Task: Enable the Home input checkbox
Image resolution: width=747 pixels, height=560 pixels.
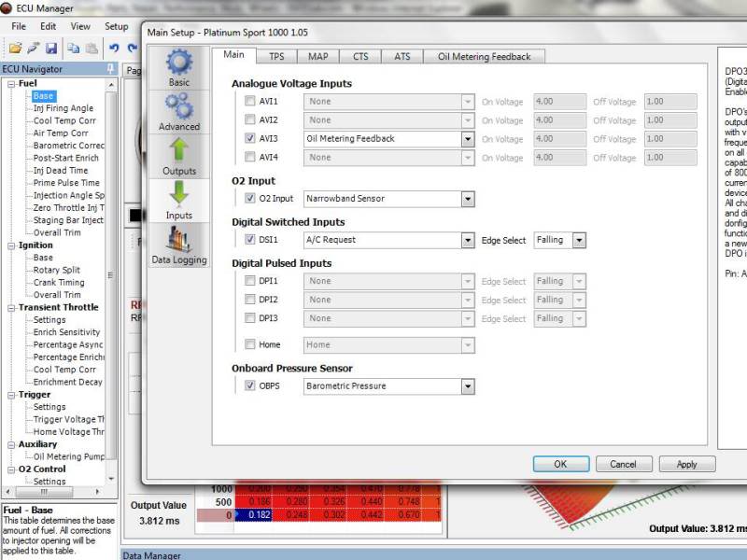Action: click(x=249, y=343)
